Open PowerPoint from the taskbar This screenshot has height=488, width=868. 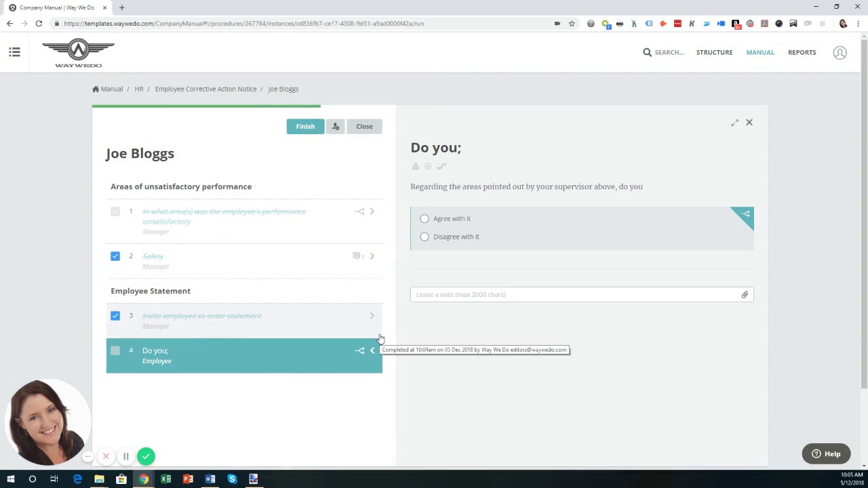coord(188,479)
